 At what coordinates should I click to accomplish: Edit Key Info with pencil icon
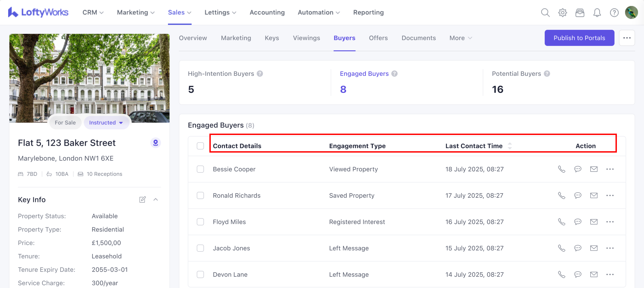(142, 200)
